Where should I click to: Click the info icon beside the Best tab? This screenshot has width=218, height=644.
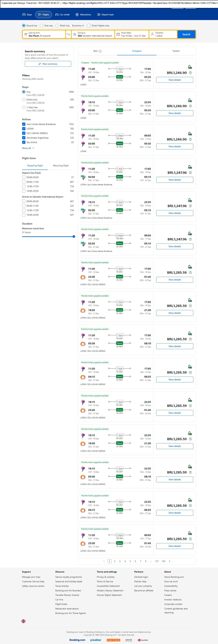pos(100,51)
